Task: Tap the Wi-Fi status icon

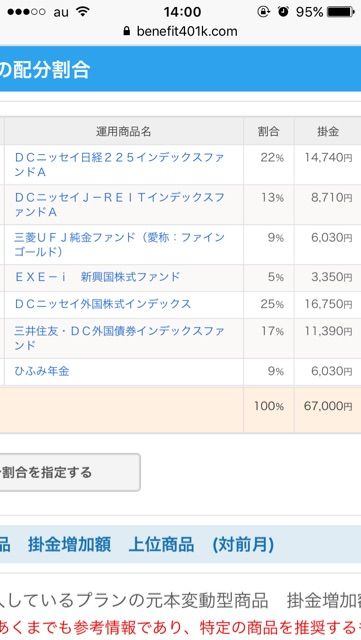Action: pos(83,11)
